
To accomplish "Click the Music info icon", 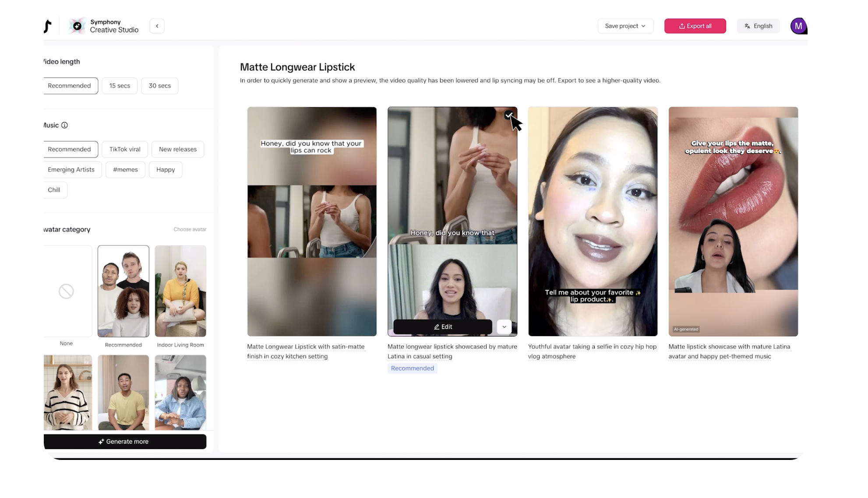I will point(64,125).
